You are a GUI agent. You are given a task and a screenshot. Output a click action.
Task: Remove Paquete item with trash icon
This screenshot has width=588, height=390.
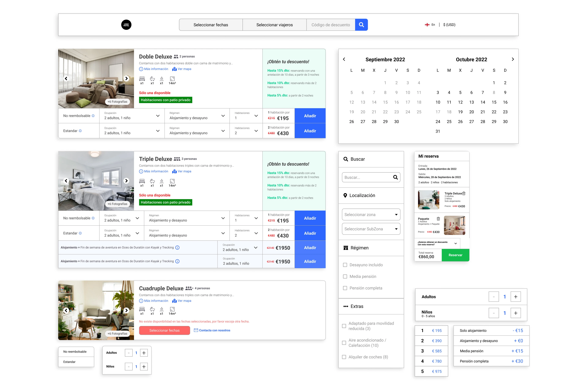(x=438, y=219)
